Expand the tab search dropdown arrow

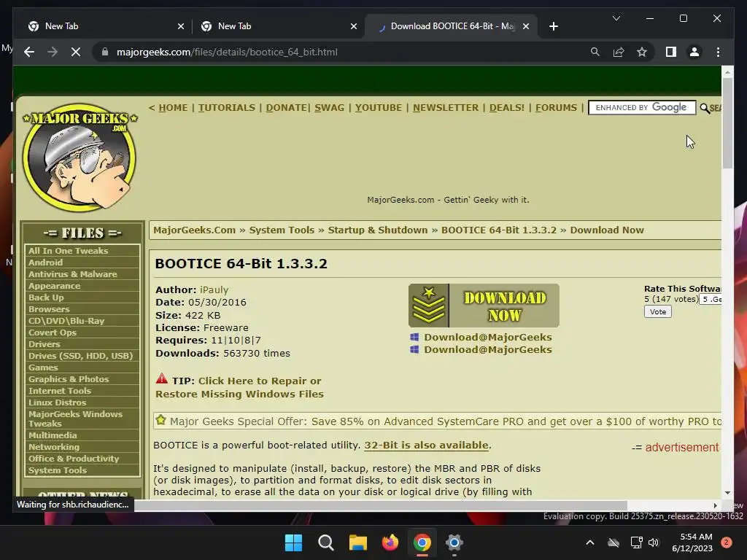[616, 18]
